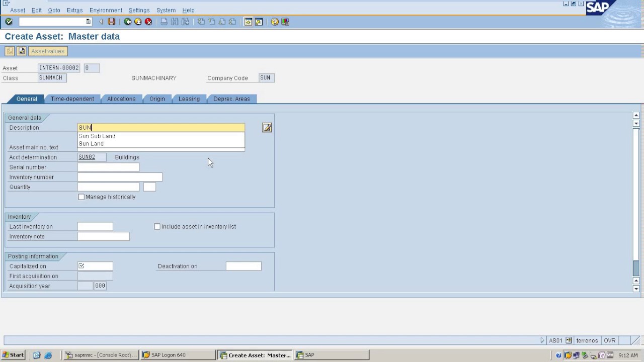The width and height of the screenshot is (644, 362).
Task: Select the 'Sun Land' suggestion
Action: coord(91,144)
